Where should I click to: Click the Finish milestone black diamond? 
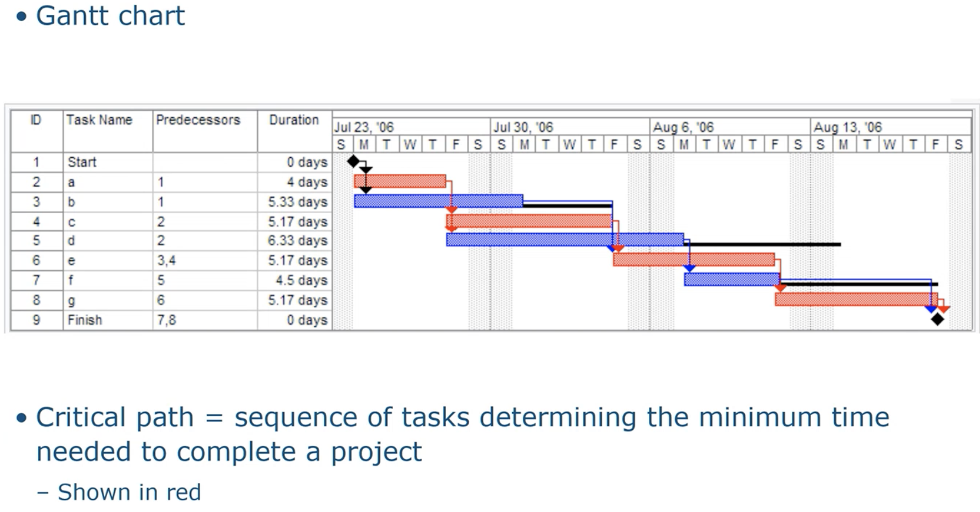[x=938, y=320]
